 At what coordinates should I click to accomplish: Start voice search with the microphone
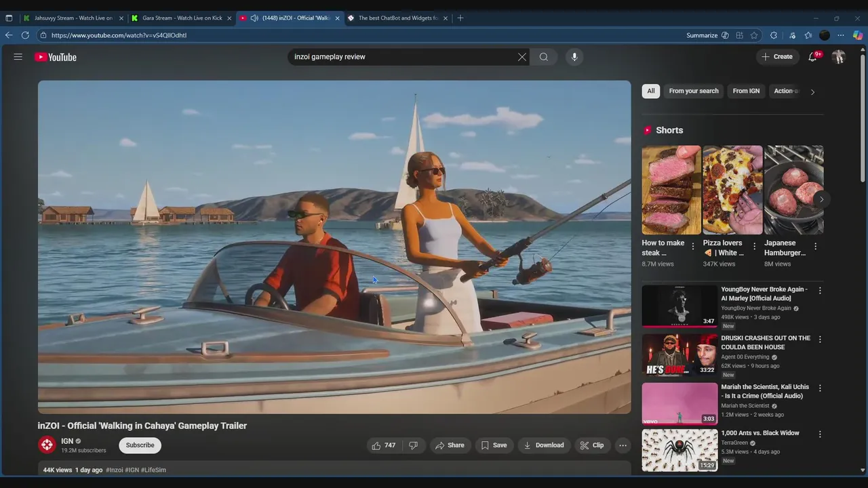[x=574, y=57]
